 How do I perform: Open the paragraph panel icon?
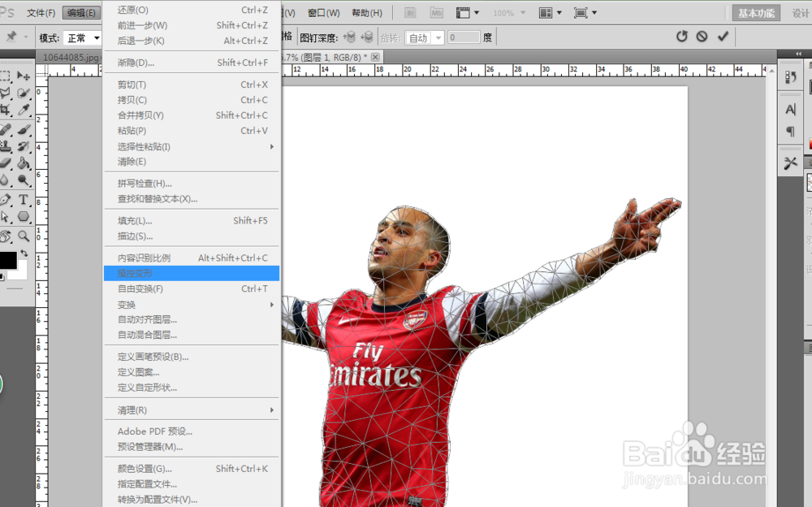(x=790, y=131)
